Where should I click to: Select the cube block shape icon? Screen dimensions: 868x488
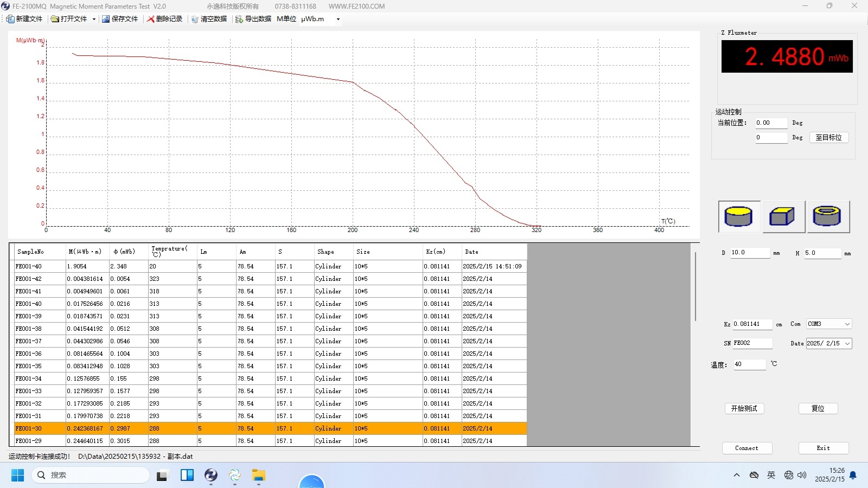click(783, 217)
